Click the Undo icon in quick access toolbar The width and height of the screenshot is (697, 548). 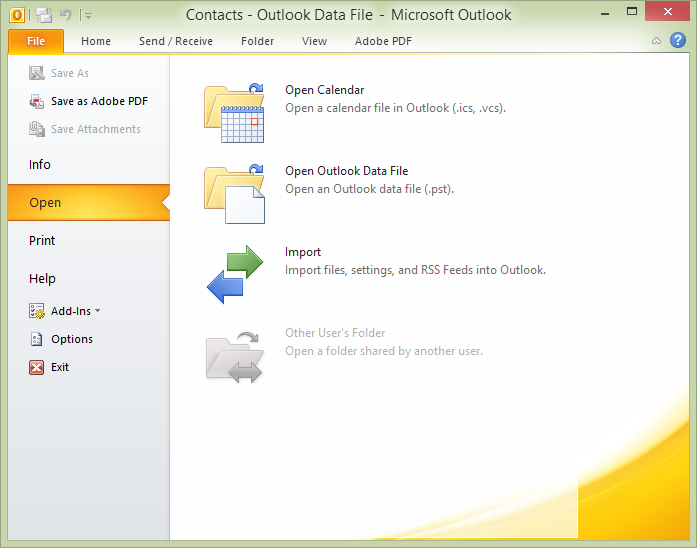pyautogui.click(x=66, y=15)
